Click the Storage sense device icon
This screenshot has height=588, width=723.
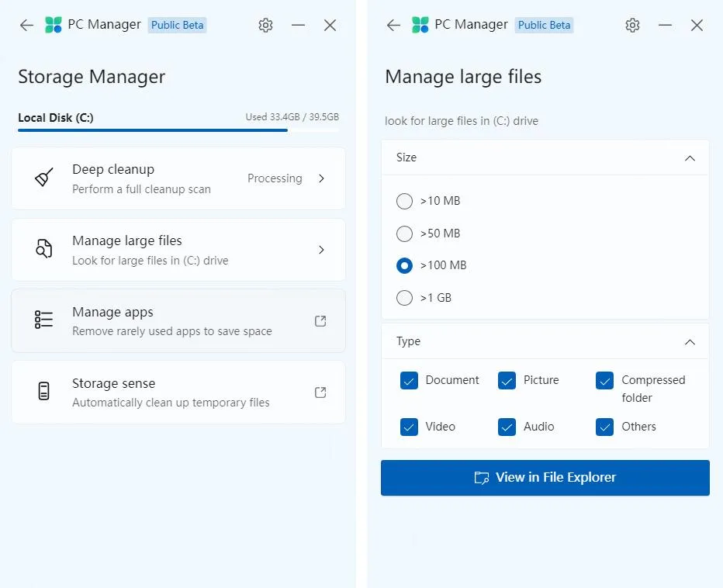tap(43, 391)
